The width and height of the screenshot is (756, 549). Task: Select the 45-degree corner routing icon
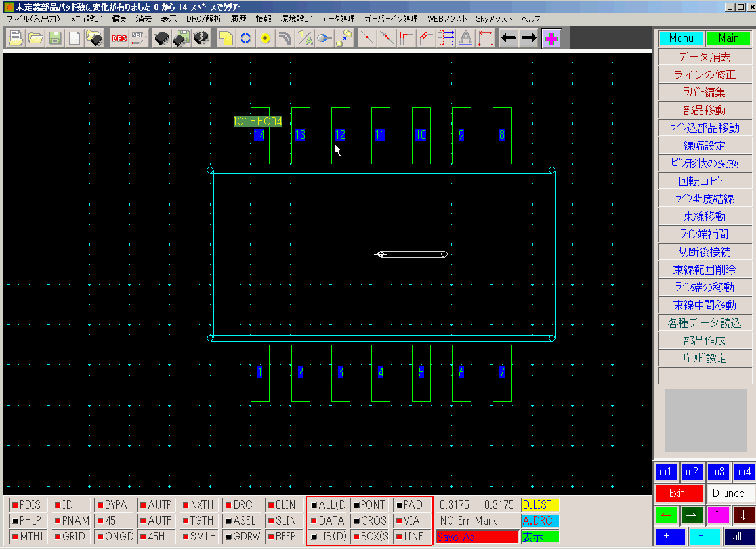426,38
